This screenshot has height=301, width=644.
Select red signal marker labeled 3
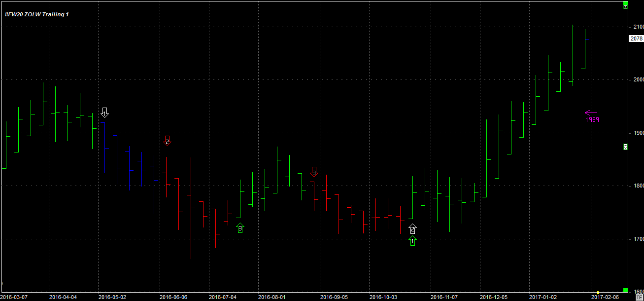point(314,172)
